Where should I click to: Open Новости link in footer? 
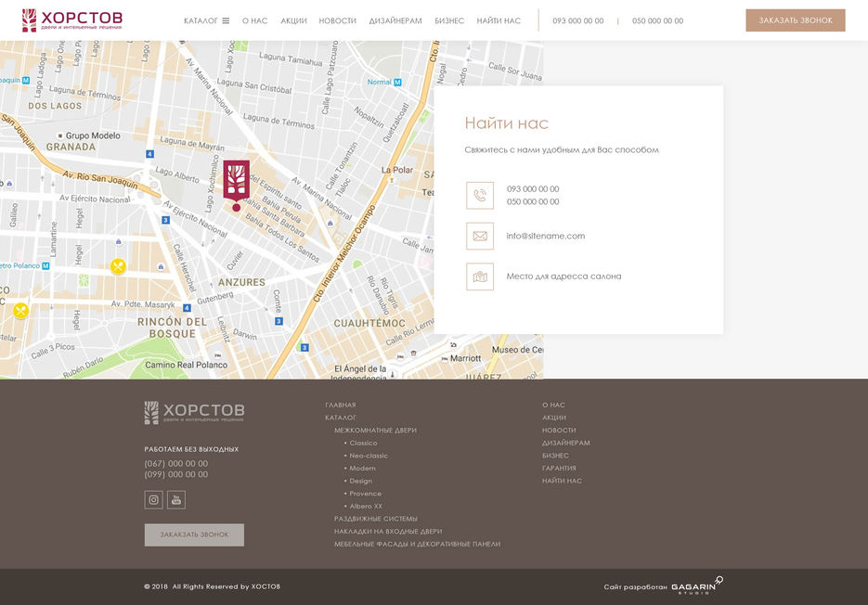[x=559, y=430]
